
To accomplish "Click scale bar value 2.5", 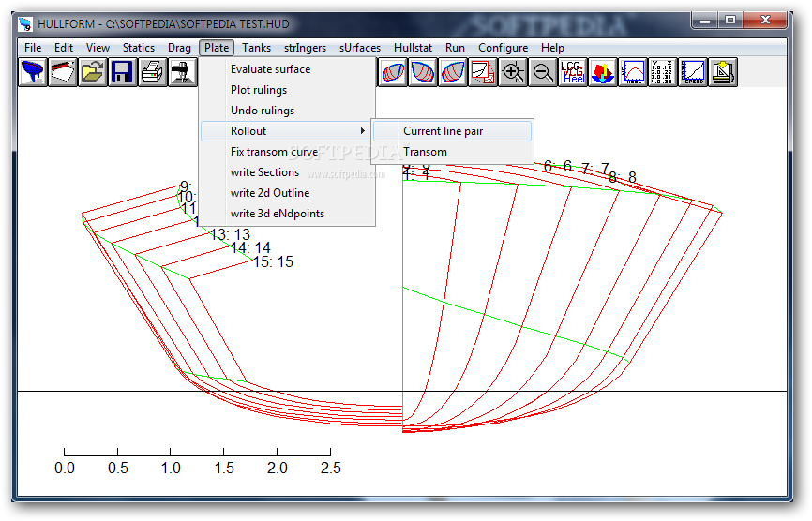I will tap(330, 469).
